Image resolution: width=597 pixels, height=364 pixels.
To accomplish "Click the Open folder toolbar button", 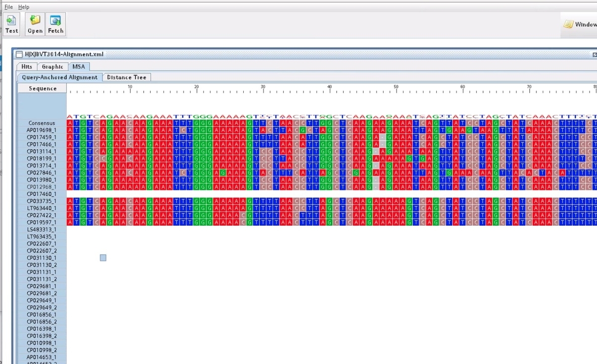I will 35,24.
